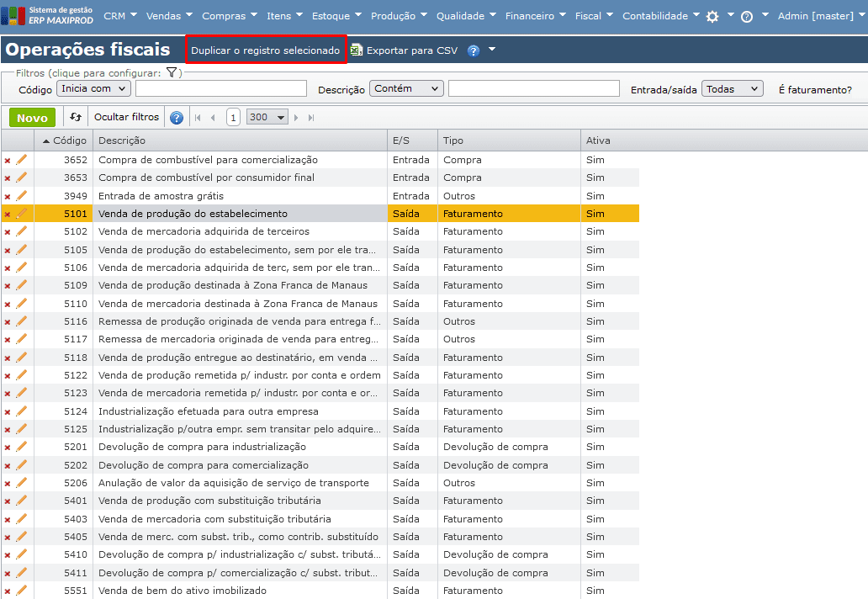Click the edit pencil for record 5201

(22, 447)
